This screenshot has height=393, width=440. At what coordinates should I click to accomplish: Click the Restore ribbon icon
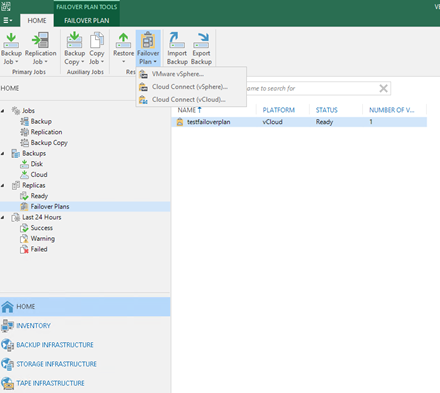tap(123, 40)
